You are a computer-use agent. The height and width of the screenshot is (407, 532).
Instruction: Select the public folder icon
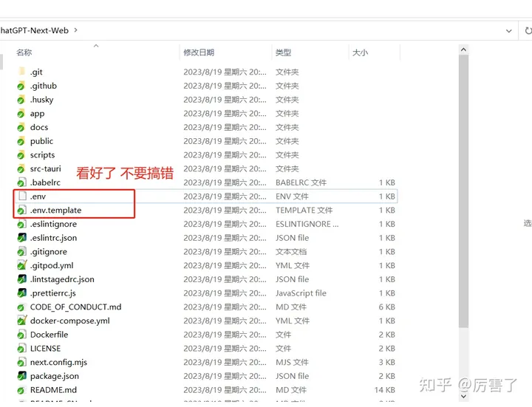pos(21,141)
